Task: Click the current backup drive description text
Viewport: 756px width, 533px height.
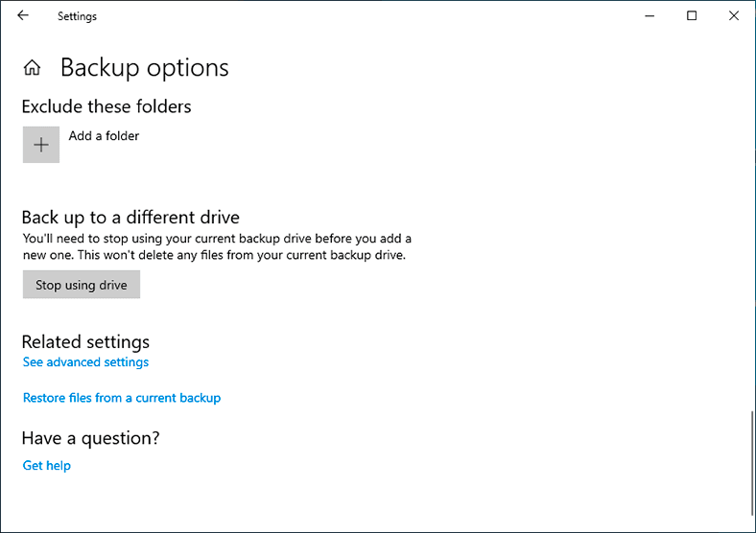Action: [x=217, y=246]
